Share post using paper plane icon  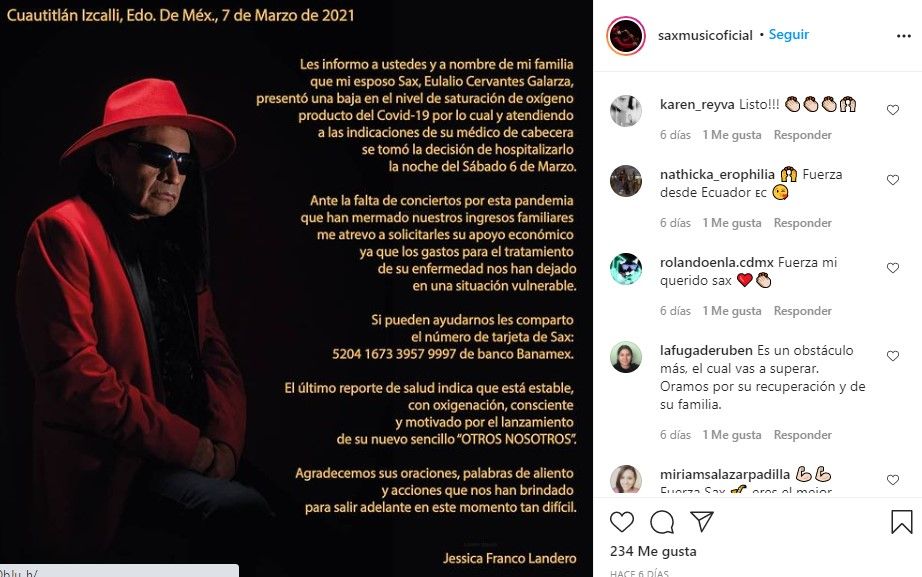point(701,522)
